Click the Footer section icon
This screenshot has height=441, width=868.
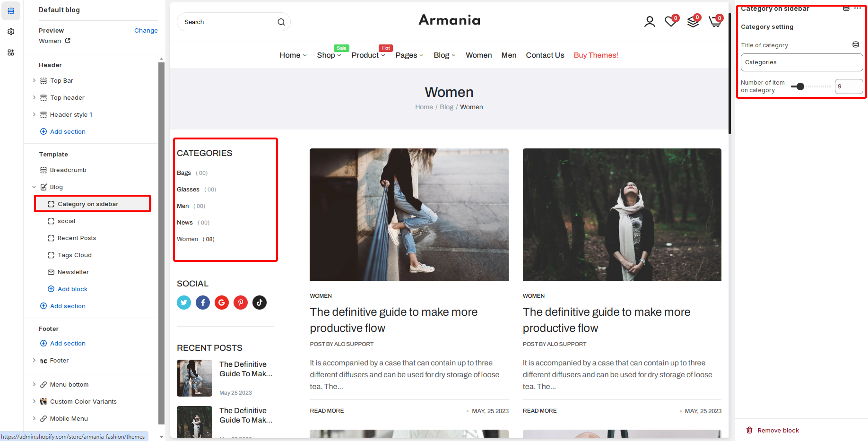coord(43,361)
